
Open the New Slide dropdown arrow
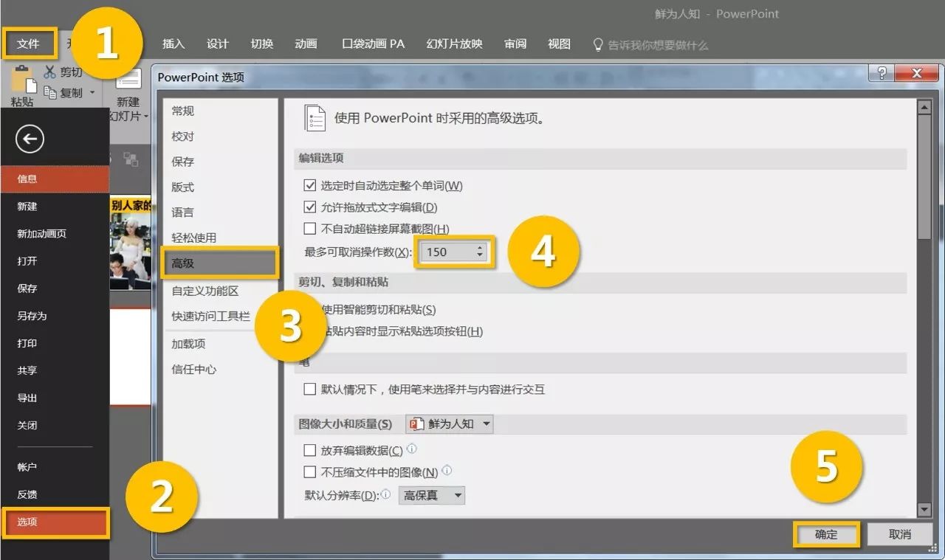pos(146,117)
